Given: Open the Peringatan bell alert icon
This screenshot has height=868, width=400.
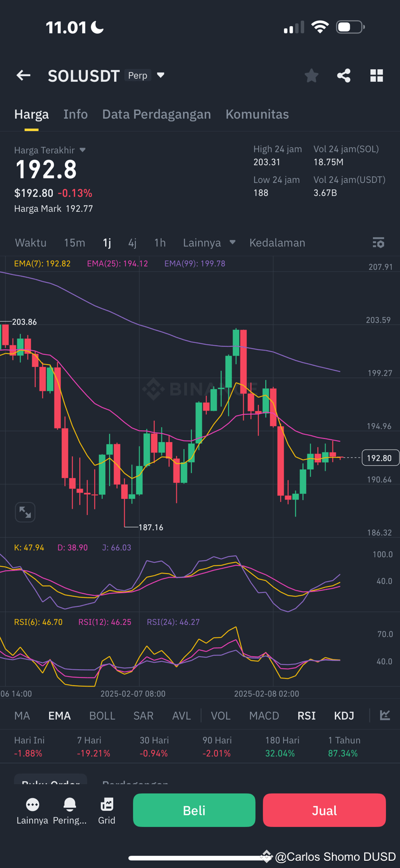Looking at the screenshot, I should 70,805.
